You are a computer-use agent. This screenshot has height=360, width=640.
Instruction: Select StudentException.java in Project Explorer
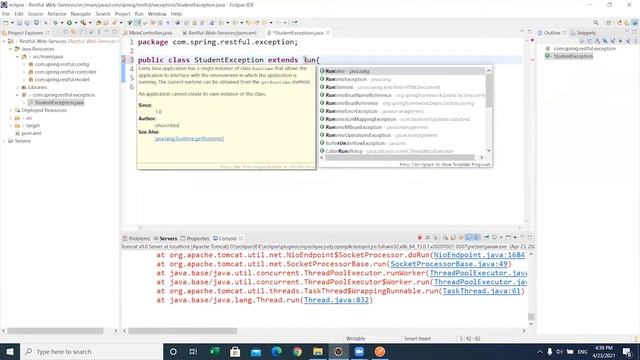click(x=59, y=102)
